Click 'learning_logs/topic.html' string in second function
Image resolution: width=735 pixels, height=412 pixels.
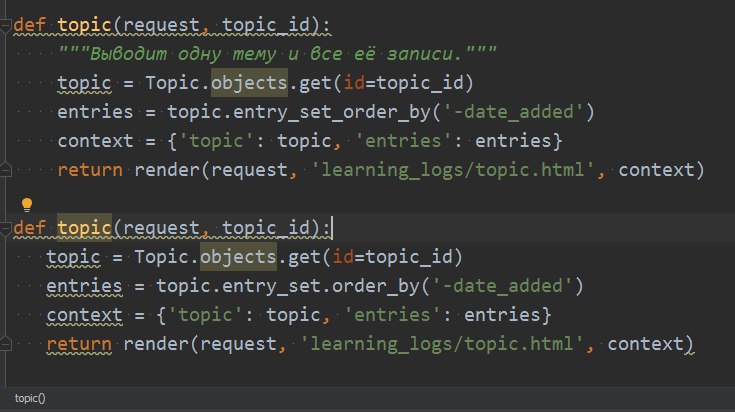pos(442,344)
